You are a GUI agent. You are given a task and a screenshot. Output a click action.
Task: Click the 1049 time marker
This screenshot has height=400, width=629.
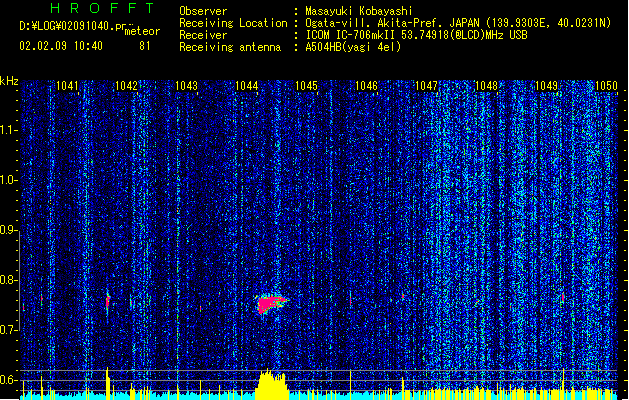click(x=546, y=86)
